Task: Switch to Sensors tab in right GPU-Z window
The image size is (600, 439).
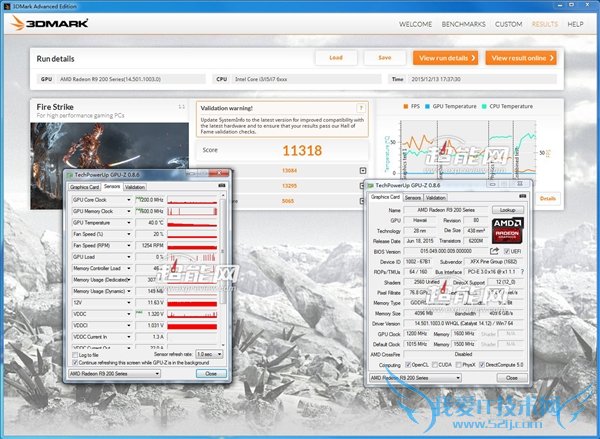Action: click(x=412, y=197)
